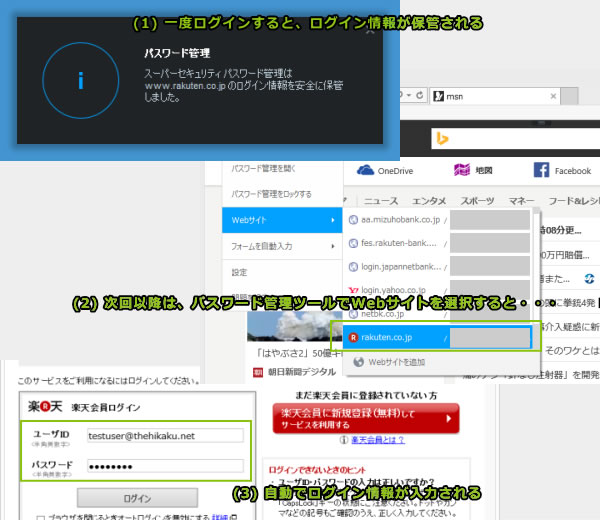Viewport: 600px width, 520px height.
Task: Click the red Rakuten R icon
Action: pos(353,337)
